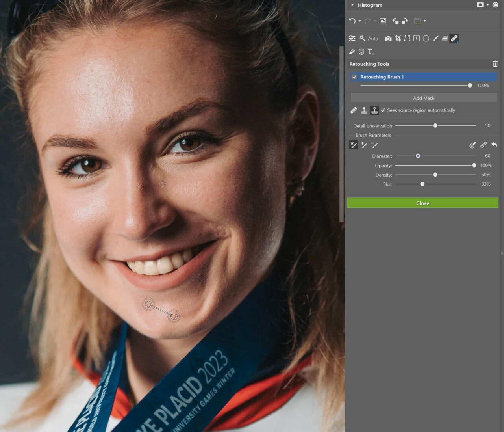
Task: Choose the add-to-brush mode icon
Action: 364,145
